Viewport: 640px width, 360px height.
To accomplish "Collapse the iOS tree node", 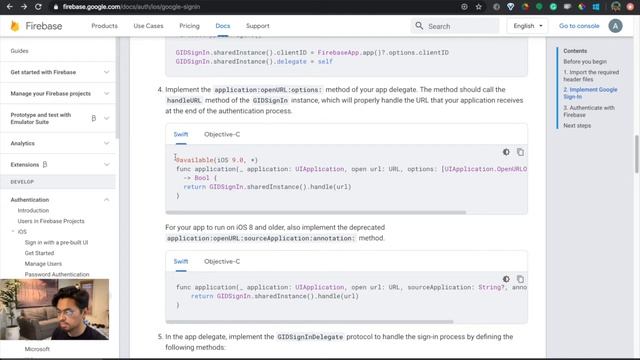I will (x=13, y=231).
